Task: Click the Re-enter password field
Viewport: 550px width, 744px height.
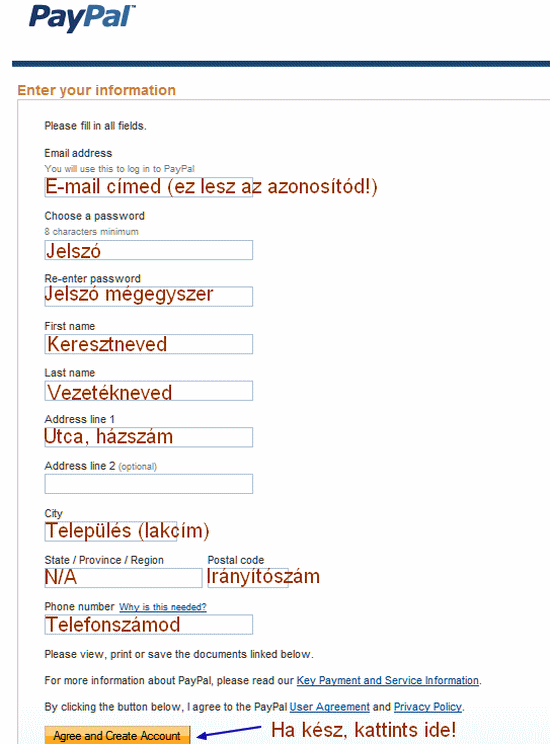Action: coord(149,296)
